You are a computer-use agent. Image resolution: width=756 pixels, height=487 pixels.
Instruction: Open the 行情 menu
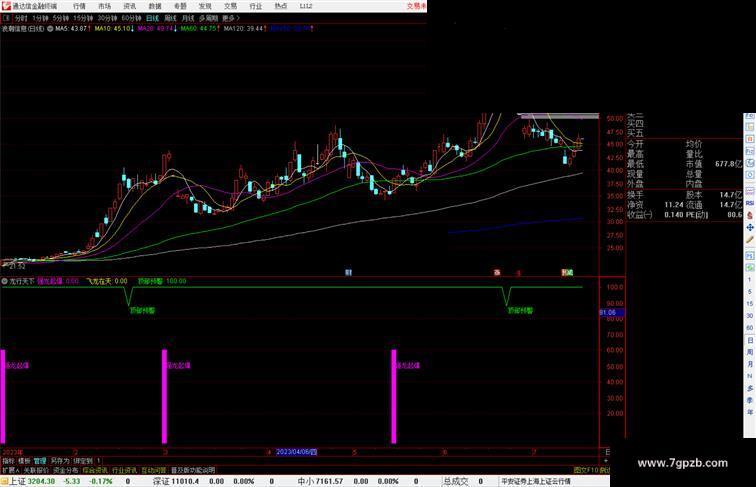pos(79,6)
